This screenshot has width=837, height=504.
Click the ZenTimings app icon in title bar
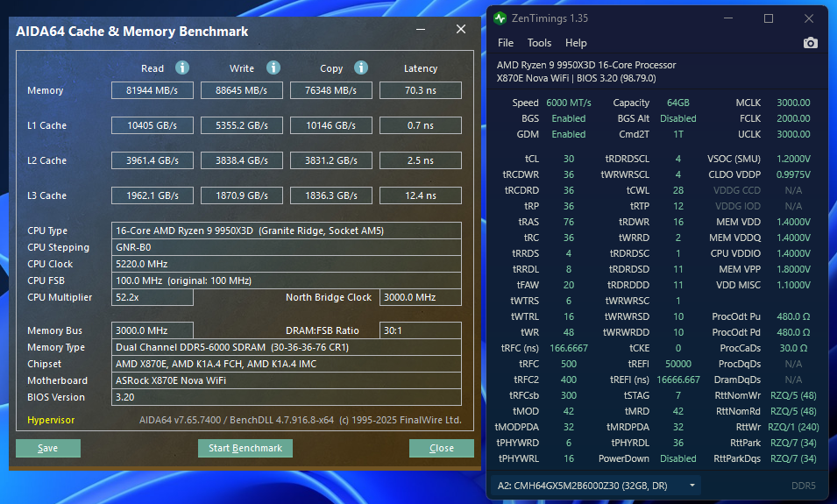click(500, 18)
